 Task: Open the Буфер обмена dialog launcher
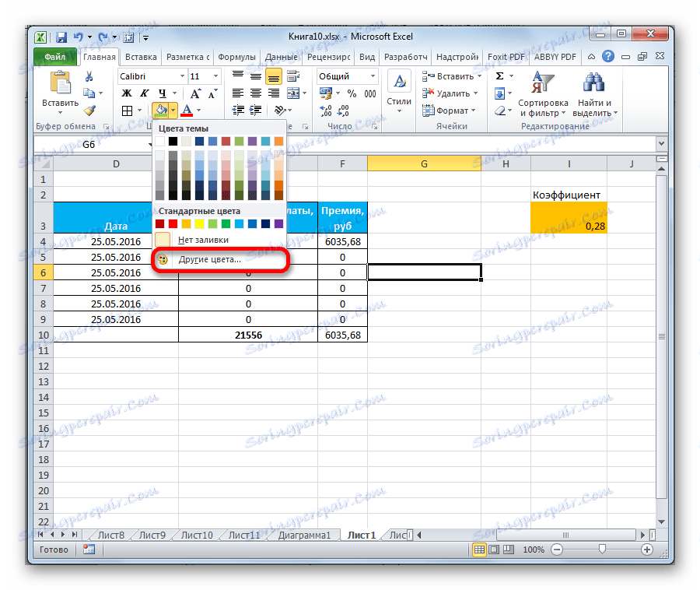107,127
